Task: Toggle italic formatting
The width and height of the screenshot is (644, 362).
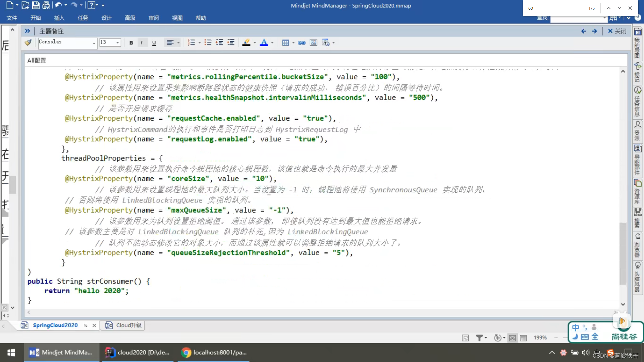Action: click(x=142, y=43)
